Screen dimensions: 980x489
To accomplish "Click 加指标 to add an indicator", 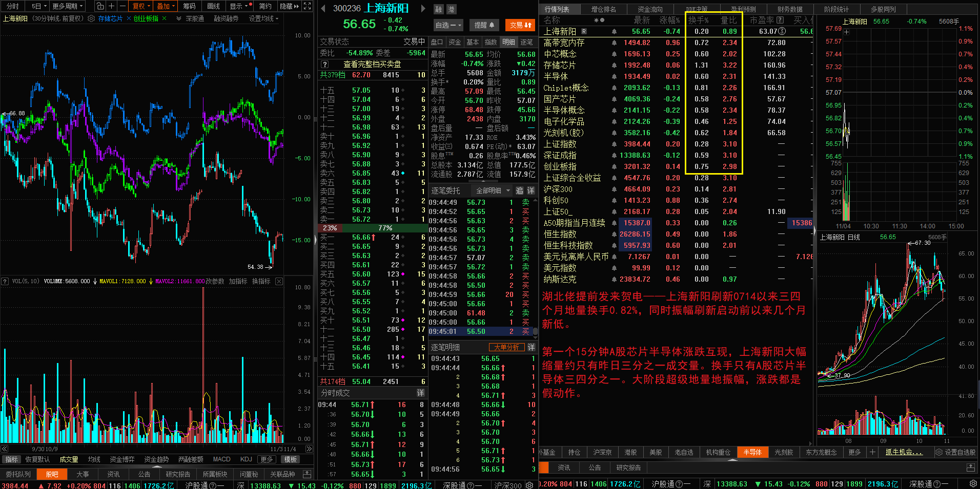I will point(238,281).
